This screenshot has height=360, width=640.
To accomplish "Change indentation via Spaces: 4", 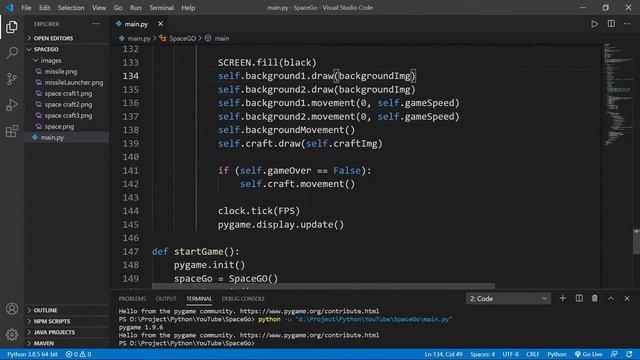I will [x=482, y=354].
